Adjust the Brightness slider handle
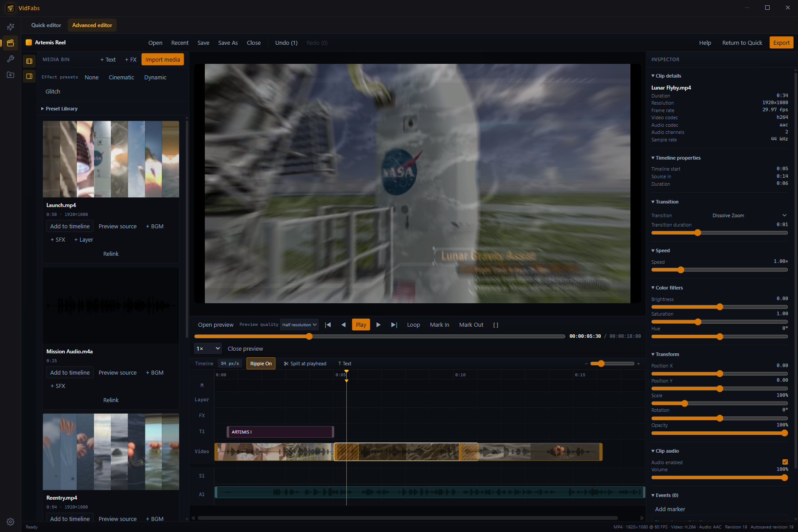The width and height of the screenshot is (798, 532). pos(720,307)
